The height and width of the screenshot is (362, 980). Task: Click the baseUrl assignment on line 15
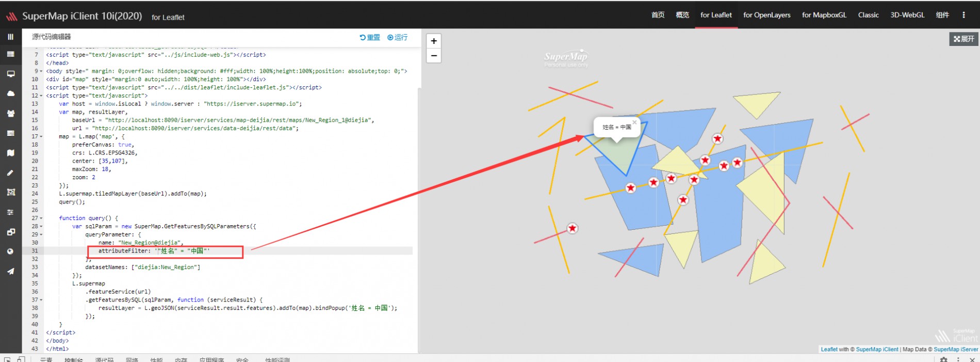pyautogui.click(x=223, y=120)
